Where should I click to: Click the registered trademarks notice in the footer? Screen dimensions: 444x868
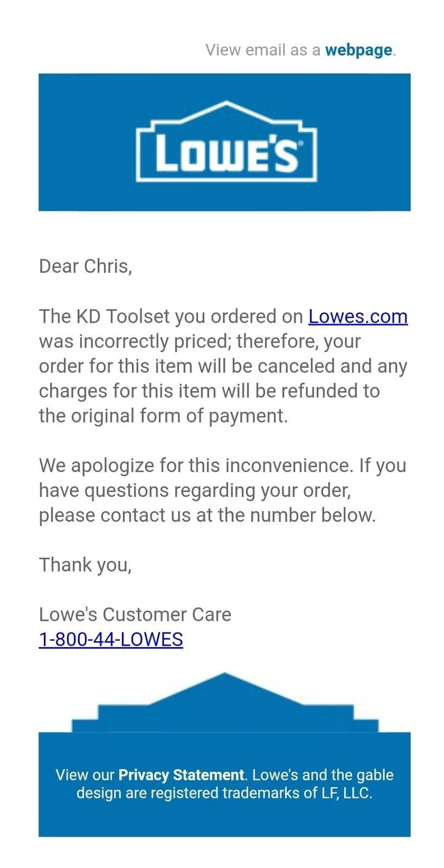(224, 784)
